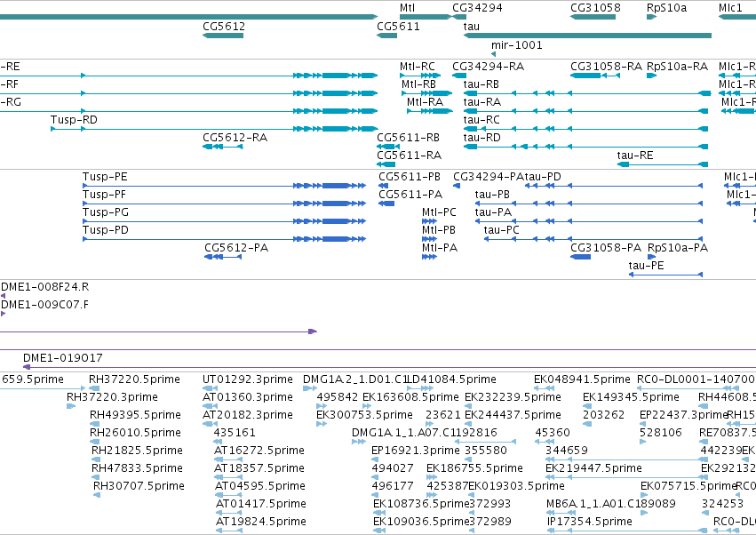
Task: Select the AT19824.5prime EST
Action: (229, 531)
